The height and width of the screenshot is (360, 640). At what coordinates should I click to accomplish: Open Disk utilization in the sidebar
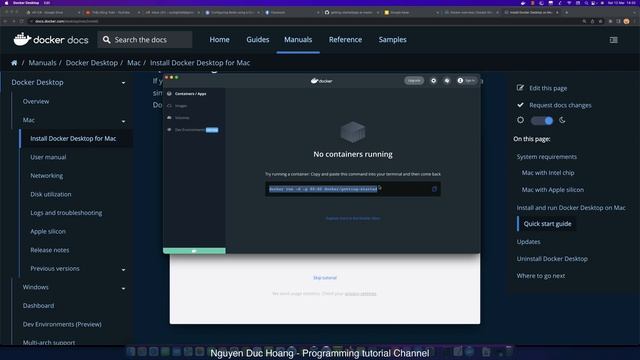51,194
